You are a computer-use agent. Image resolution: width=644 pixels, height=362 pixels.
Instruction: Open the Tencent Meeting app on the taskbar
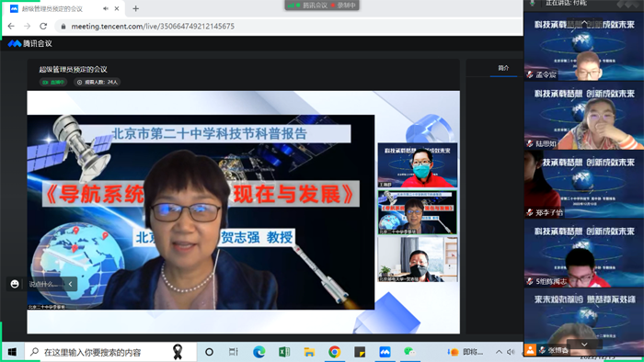pos(385,352)
